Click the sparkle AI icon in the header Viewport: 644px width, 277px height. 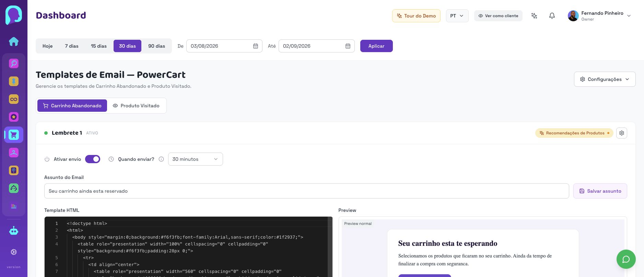coord(534,16)
